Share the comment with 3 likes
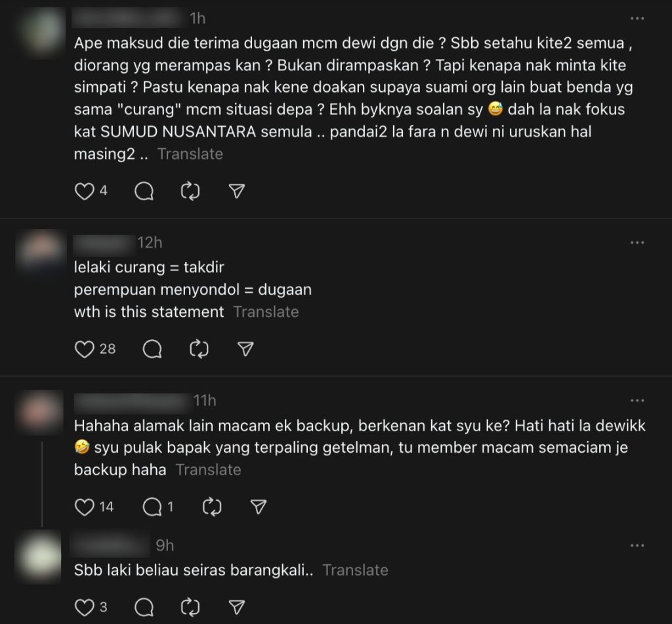This screenshot has height=624, width=672. [x=236, y=608]
